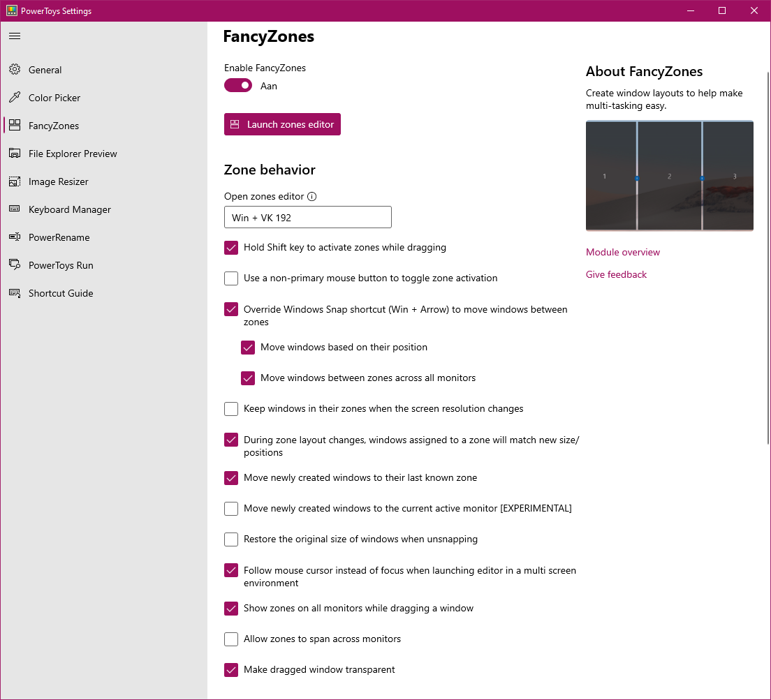This screenshot has width=771, height=700.
Task: Launch zones editor button
Action: point(282,124)
